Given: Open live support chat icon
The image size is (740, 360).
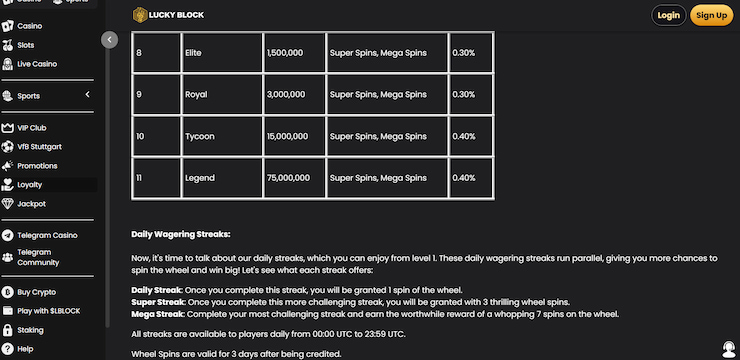Looking at the screenshot, I should coord(729,350).
